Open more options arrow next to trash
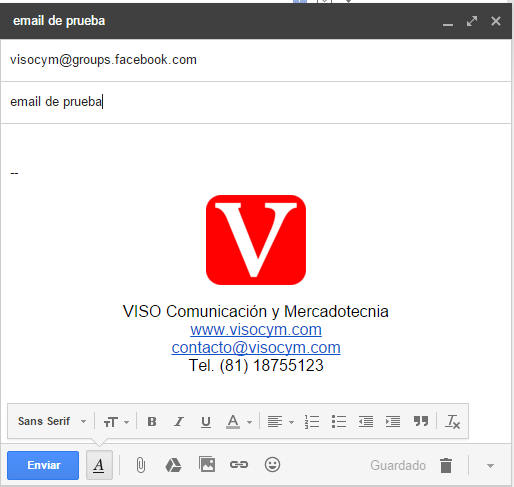The width and height of the screenshot is (514, 487). point(490,465)
